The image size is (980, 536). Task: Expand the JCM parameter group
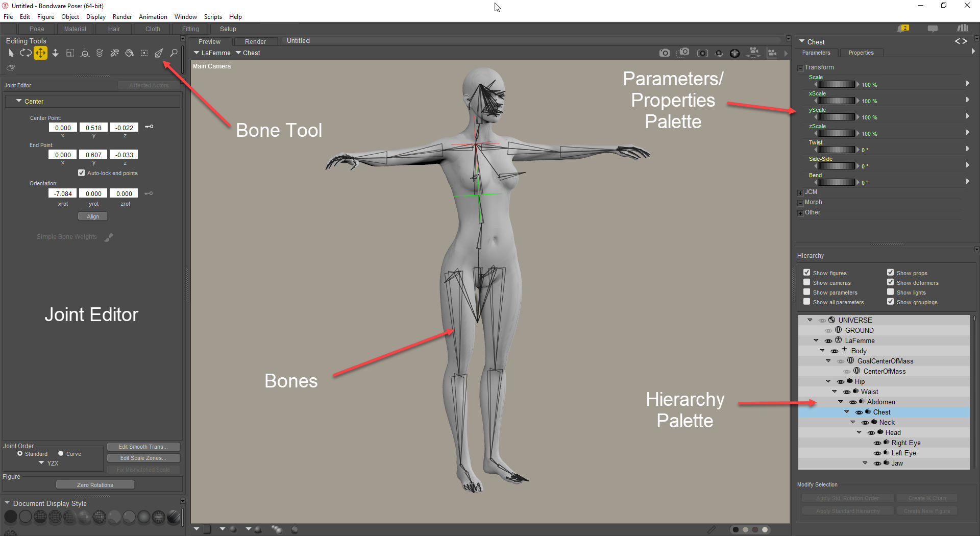click(800, 192)
